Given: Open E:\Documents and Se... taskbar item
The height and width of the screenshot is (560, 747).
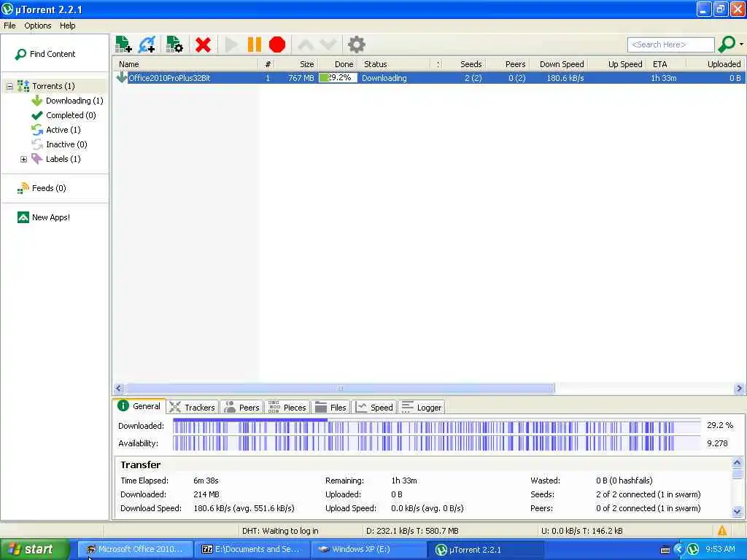Looking at the screenshot, I should click(252, 550).
